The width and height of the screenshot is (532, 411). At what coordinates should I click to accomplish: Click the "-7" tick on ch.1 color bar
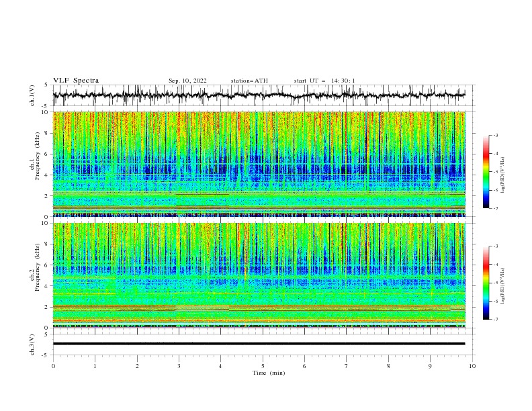click(496, 208)
